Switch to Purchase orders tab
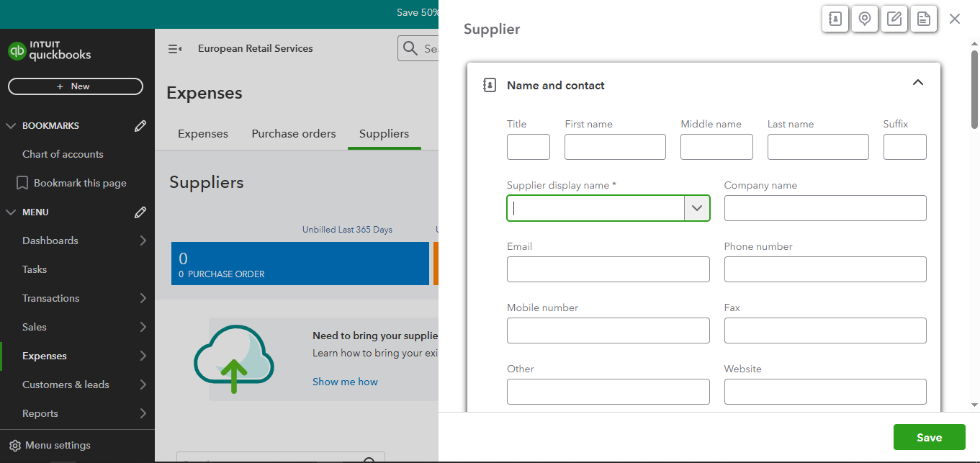Viewport: 980px width, 463px height. pyautogui.click(x=294, y=134)
